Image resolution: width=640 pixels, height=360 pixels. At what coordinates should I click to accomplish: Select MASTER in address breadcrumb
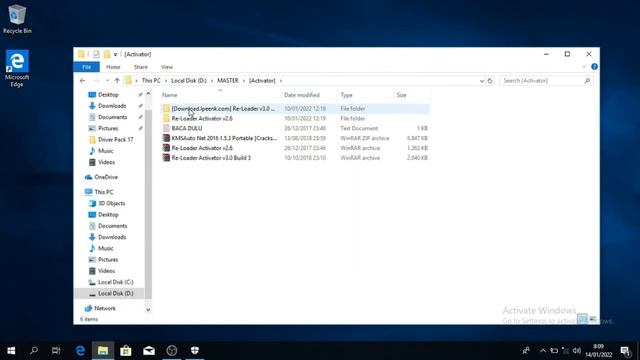[x=228, y=81]
